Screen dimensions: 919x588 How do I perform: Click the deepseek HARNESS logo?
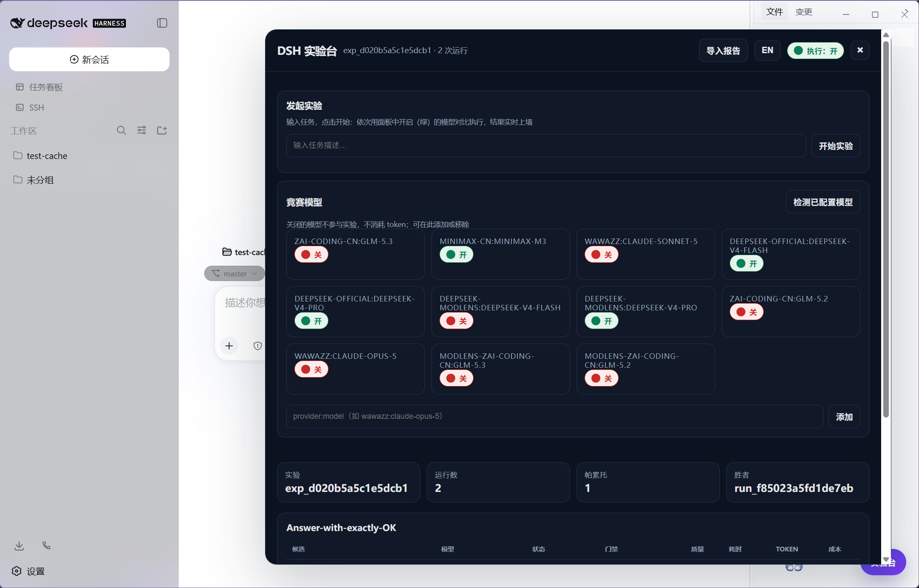(x=68, y=23)
